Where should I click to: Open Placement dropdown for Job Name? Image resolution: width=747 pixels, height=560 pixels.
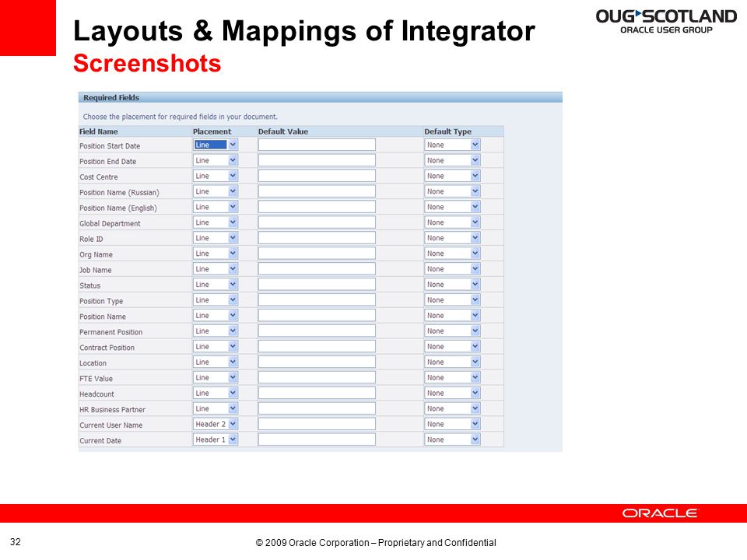[x=216, y=269]
